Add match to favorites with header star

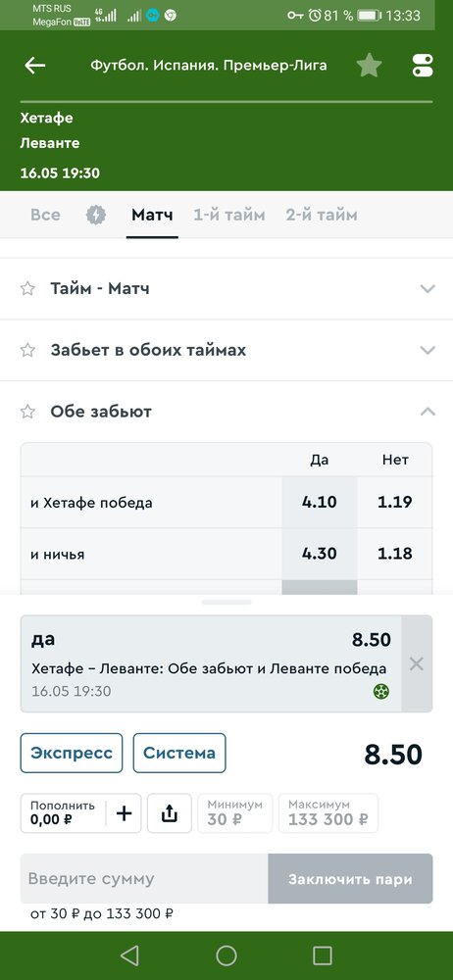[x=369, y=65]
